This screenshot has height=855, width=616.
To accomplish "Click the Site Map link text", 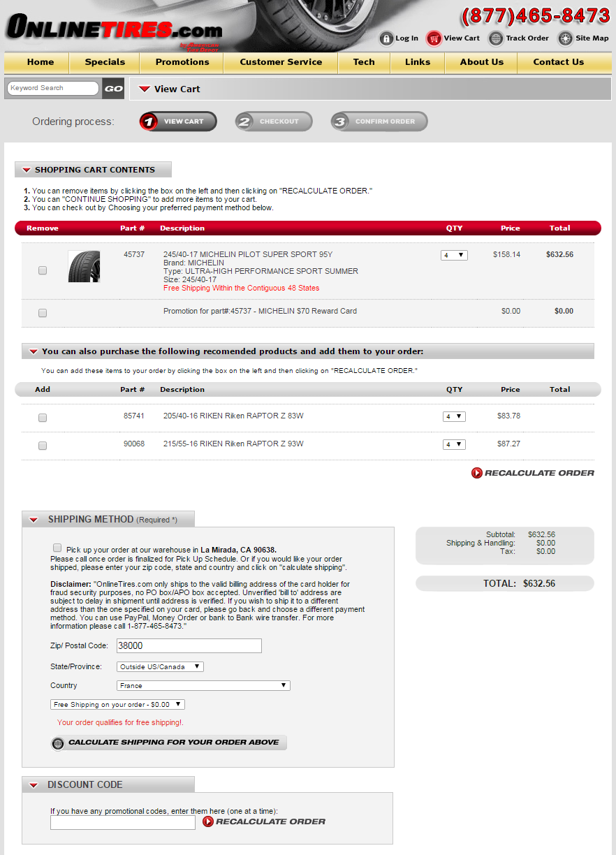I will point(592,38).
